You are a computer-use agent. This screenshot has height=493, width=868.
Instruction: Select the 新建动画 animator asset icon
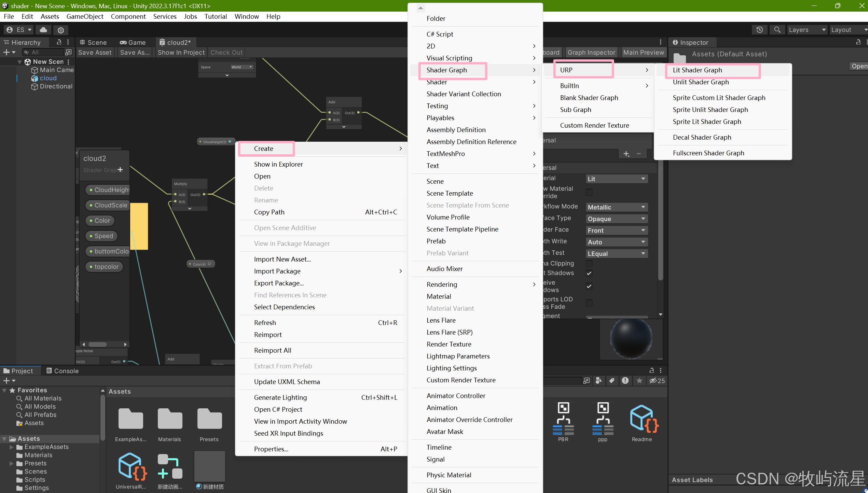click(170, 467)
